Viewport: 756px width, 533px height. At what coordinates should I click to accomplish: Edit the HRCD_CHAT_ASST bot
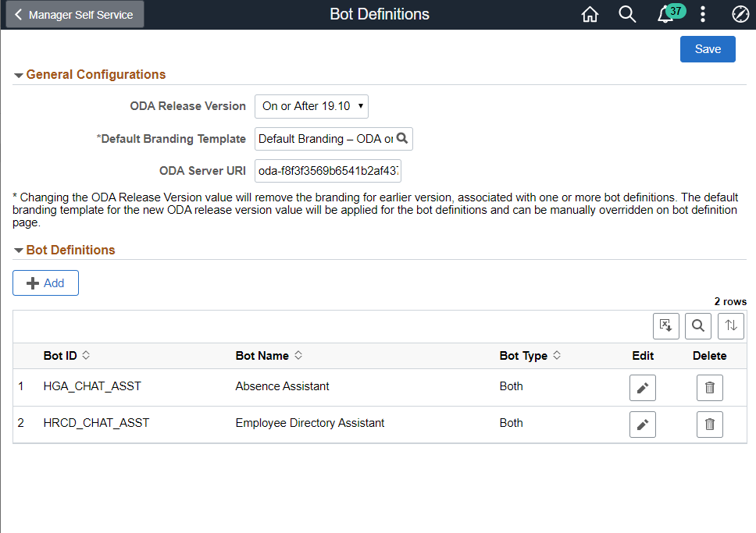pyautogui.click(x=642, y=424)
